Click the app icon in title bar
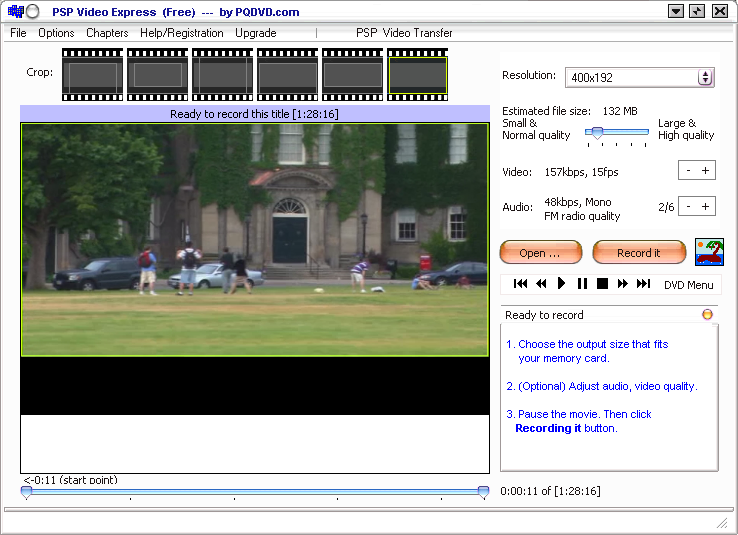The height and width of the screenshot is (535, 738). click(16, 11)
